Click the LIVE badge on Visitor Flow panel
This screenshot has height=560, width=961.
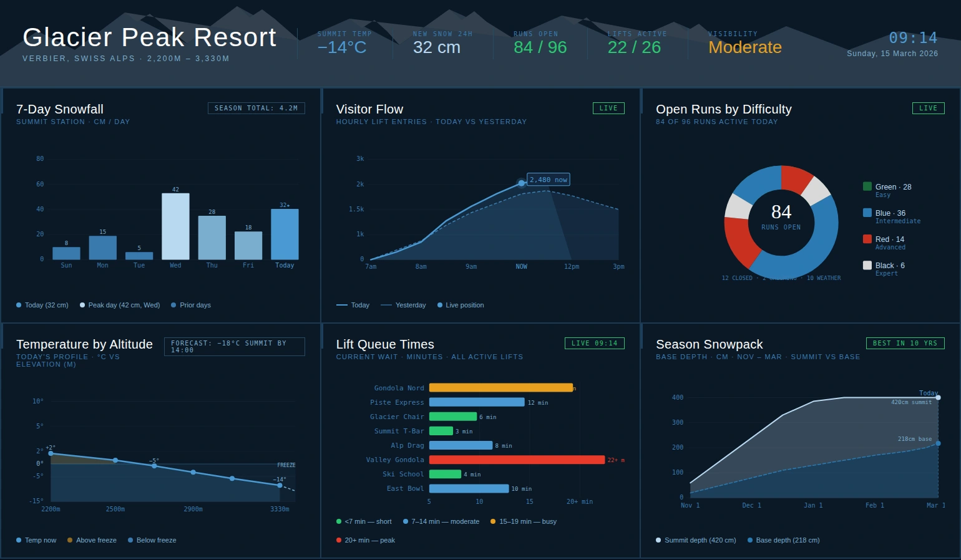coord(608,107)
